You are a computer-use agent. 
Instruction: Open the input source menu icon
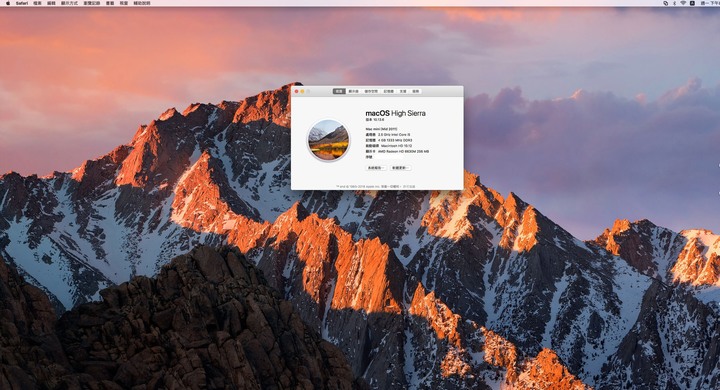692,3
